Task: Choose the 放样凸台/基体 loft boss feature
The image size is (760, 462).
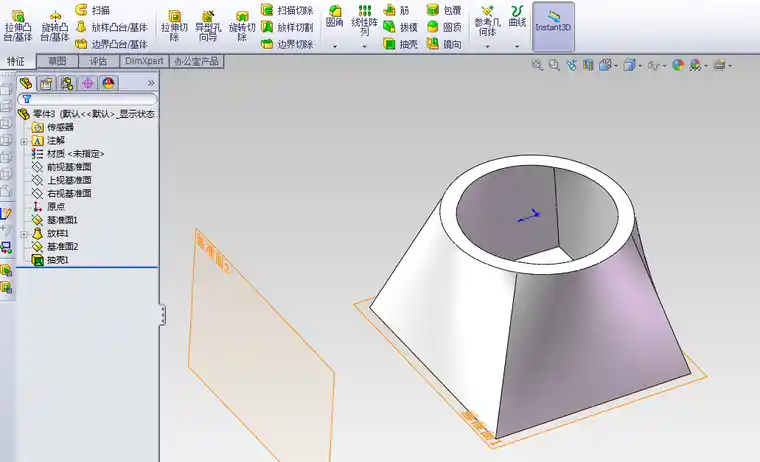Action: 111,27
